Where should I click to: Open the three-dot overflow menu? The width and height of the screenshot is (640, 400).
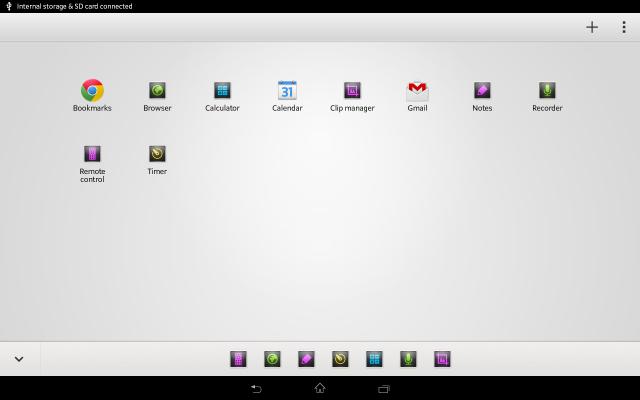(624, 27)
